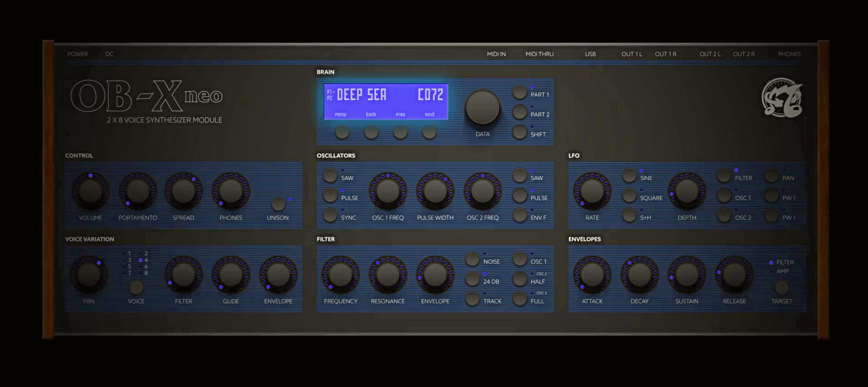Click the envelope ATTACK knob
Image resolution: width=868 pixels, height=387 pixels.
[592, 275]
